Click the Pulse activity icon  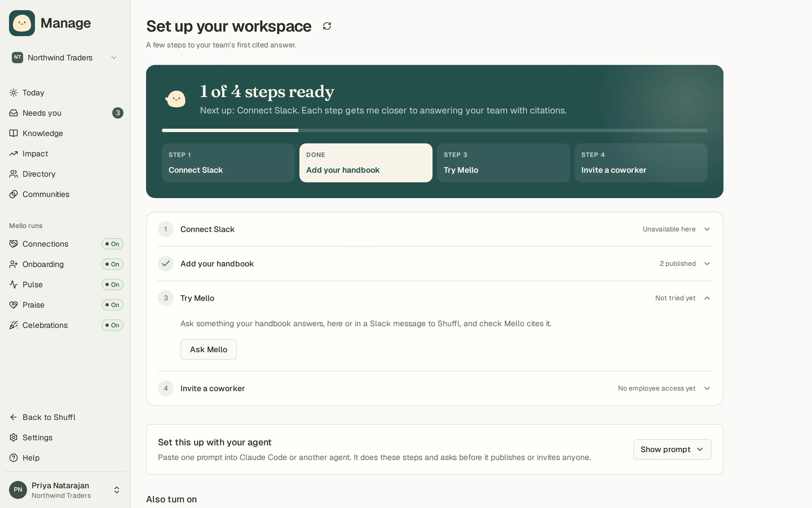click(14, 284)
